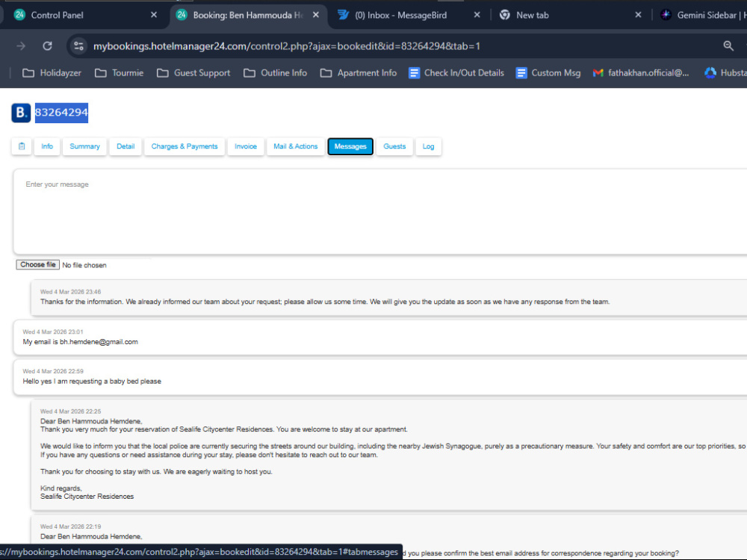
Task: Reload the booking page
Action: tap(47, 46)
